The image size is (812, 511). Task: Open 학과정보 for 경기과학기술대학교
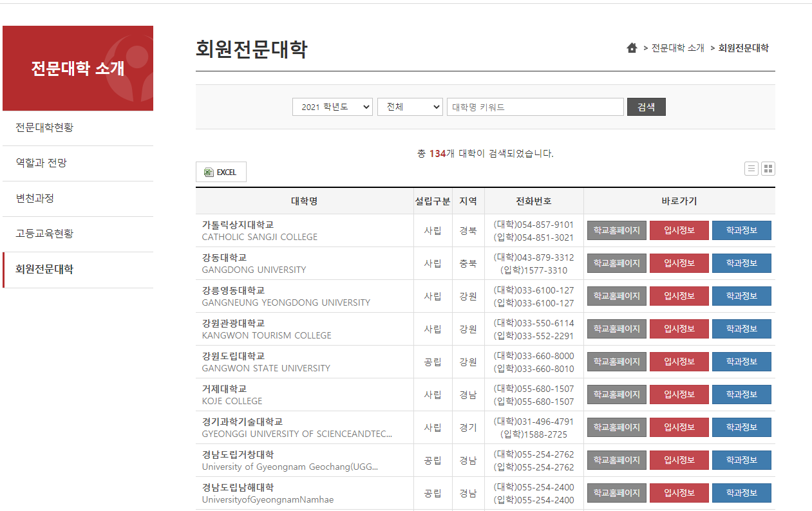coord(741,427)
